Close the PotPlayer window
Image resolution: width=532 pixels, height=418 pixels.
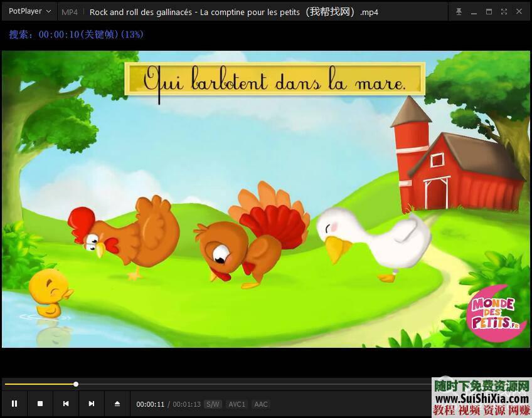coord(519,12)
